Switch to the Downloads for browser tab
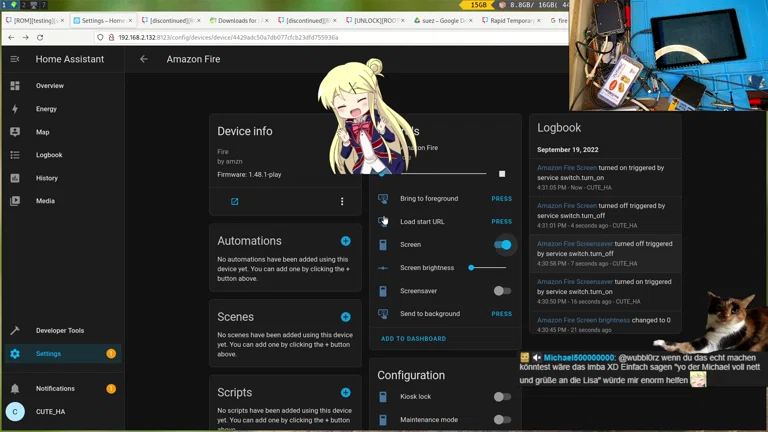The height and width of the screenshot is (432, 768). pyautogui.click(x=237, y=21)
